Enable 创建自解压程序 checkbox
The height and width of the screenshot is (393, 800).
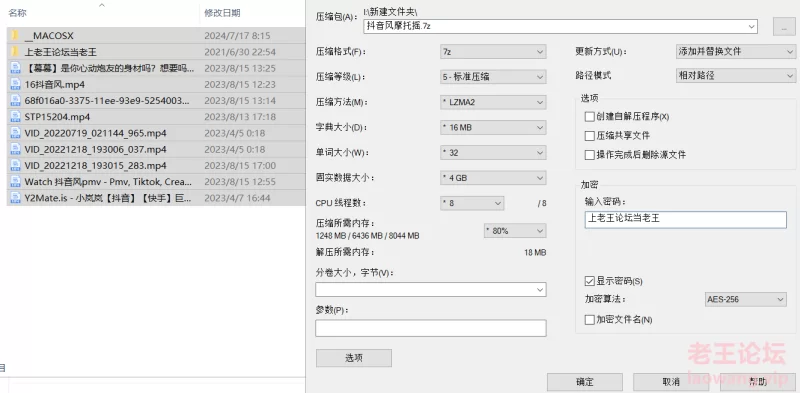click(x=590, y=117)
